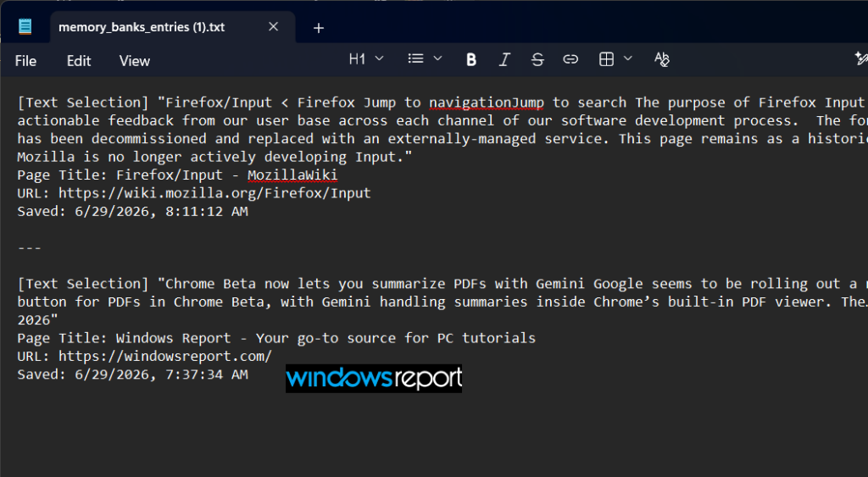Click the AI rewrite pen icon
This screenshot has height=477, width=868.
coord(861,58)
